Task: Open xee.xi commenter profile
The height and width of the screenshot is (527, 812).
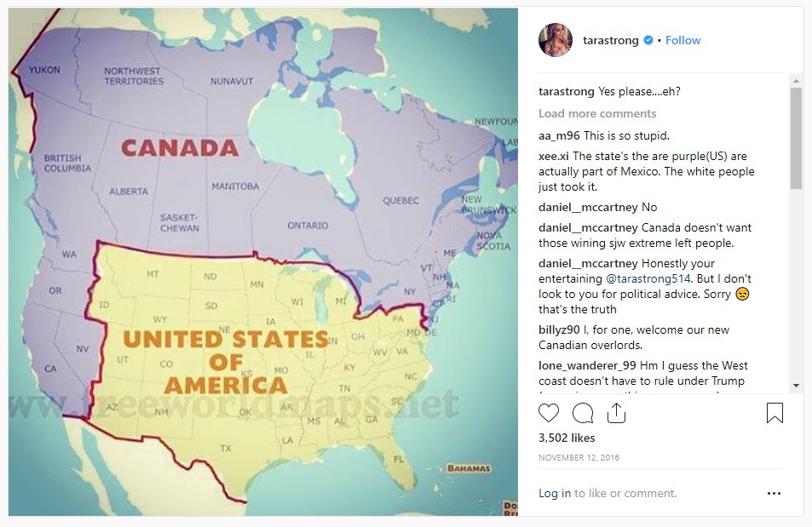Action: [554, 156]
